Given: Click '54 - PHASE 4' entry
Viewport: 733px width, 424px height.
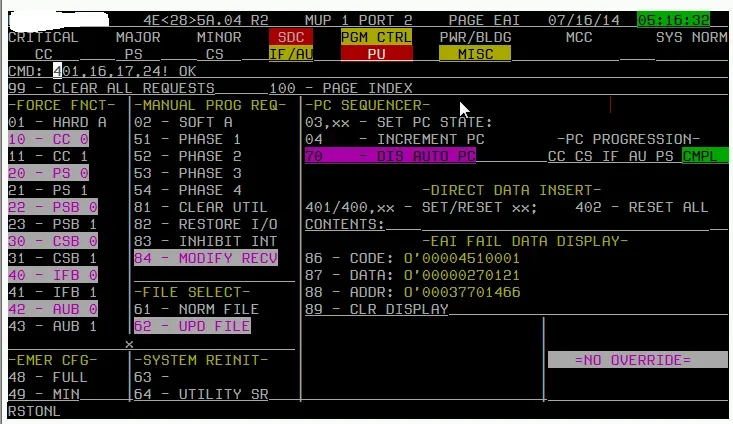Looking at the screenshot, I should pos(188,190).
